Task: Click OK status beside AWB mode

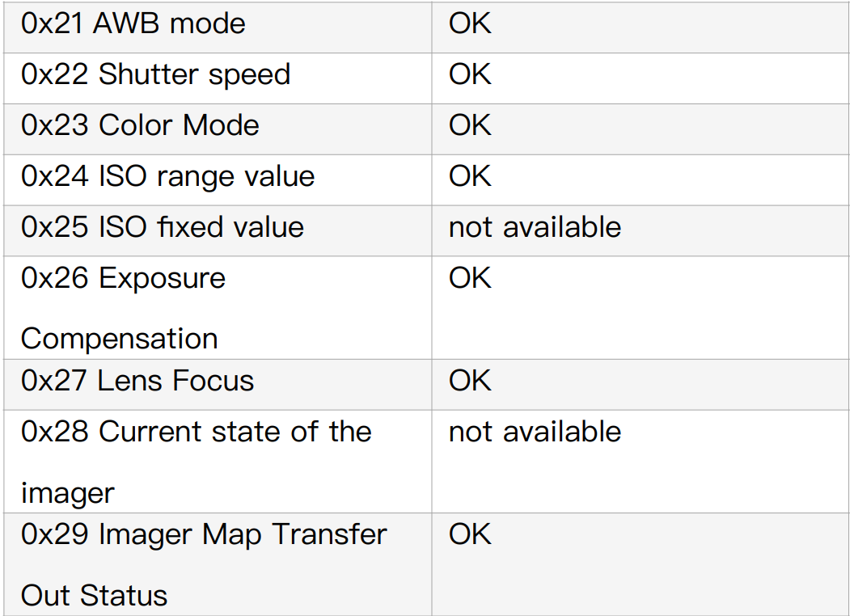Action: (x=470, y=23)
